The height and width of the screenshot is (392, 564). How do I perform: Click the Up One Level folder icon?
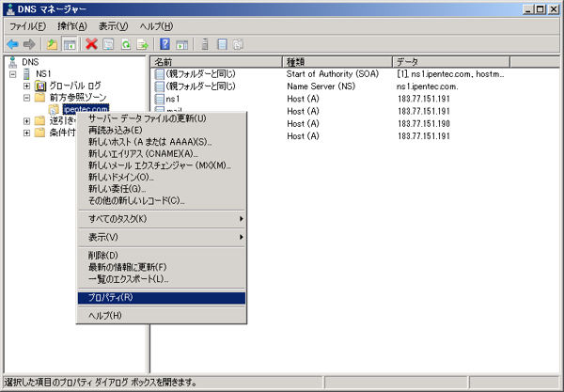click(x=52, y=44)
